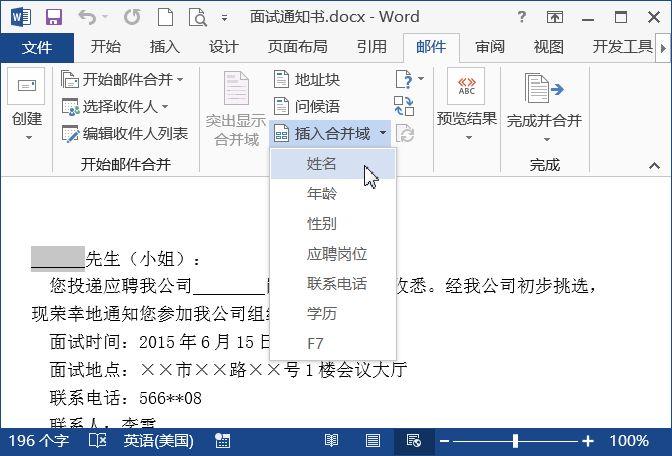The width and height of the screenshot is (672, 456).
Task: Switch to the 页面布局 tab
Action: [297, 47]
